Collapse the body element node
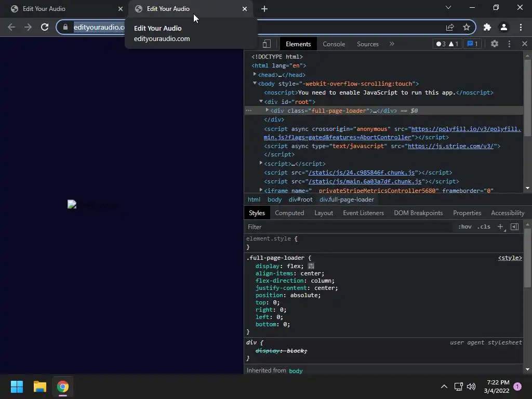 255,83
